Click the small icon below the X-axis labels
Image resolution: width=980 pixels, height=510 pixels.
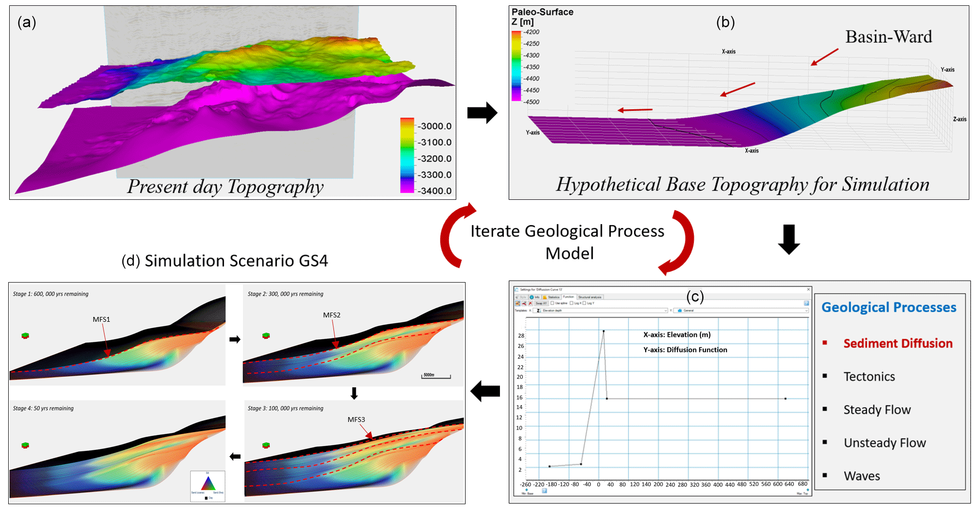(544, 491)
